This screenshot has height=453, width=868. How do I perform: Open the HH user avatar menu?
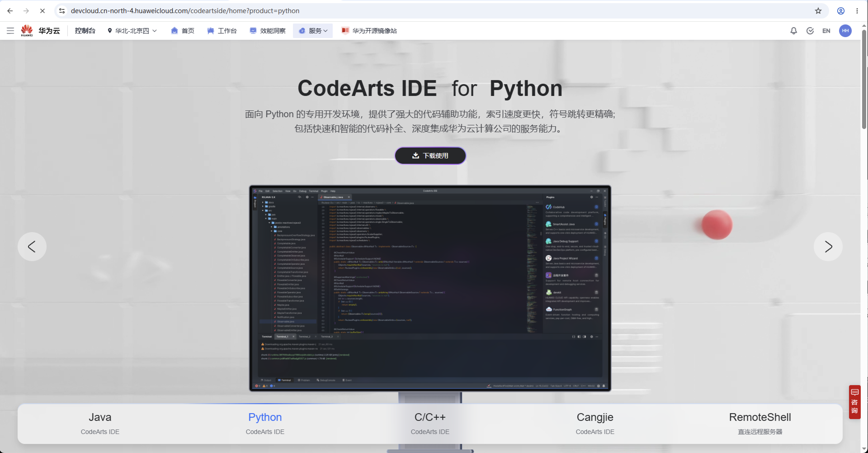tap(845, 31)
